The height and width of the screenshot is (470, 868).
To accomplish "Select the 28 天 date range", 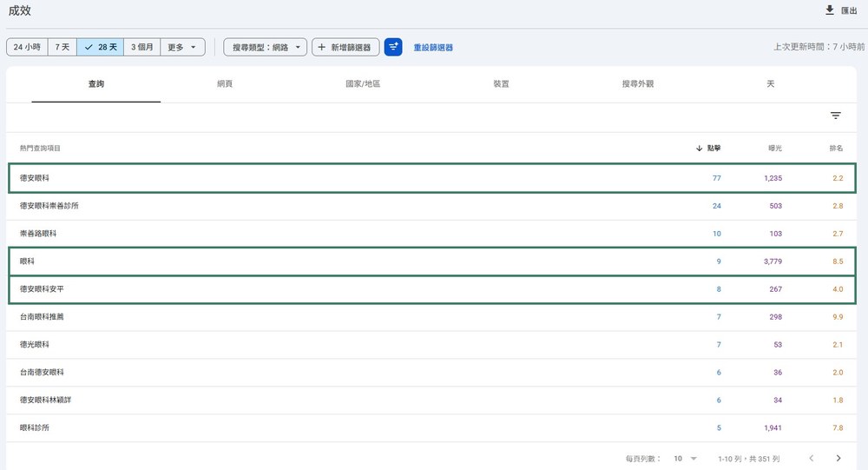I will click(x=100, y=47).
